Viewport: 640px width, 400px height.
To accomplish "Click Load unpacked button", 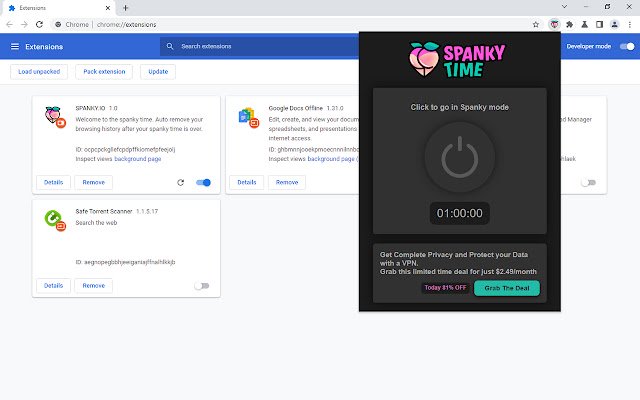I will click(39, 72).
